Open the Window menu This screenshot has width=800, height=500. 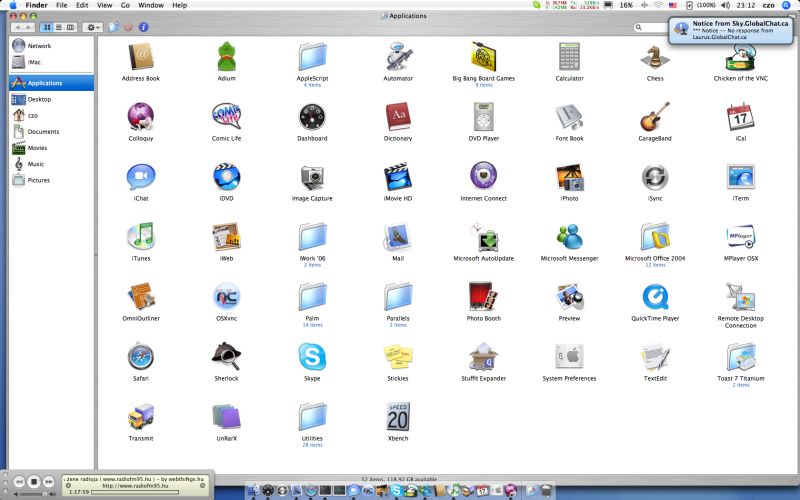[x=151, y=5]
